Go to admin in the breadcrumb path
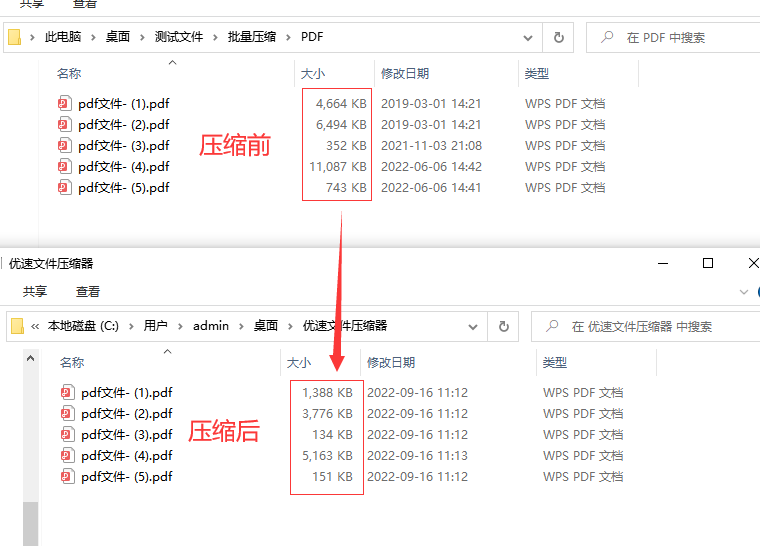The width and height of the screenshot is (760, 546). coord(211,326)
